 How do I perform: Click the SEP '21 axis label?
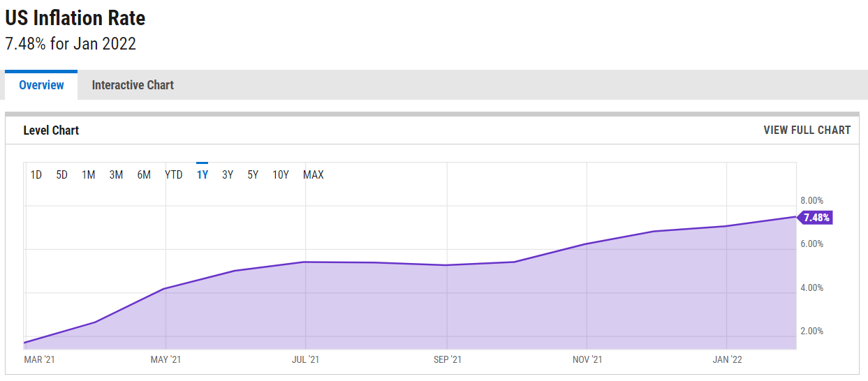point(447,359)
